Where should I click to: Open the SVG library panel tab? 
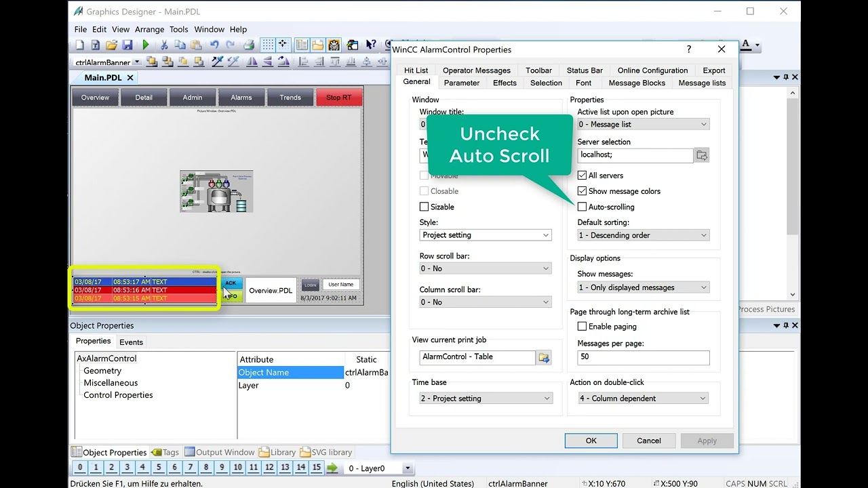(326, 452)
